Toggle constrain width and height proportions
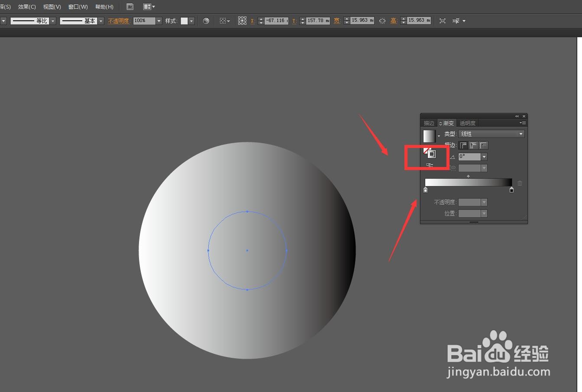 point(382,21)
